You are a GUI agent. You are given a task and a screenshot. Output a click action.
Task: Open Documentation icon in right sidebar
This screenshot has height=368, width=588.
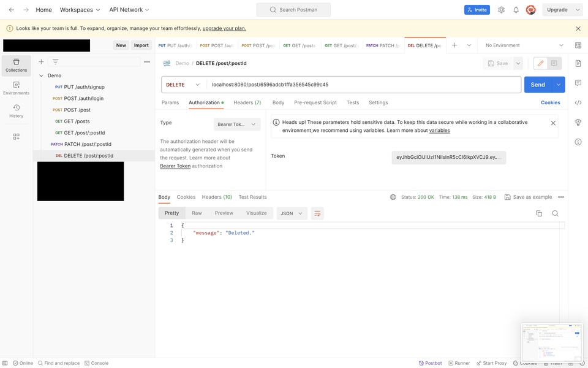point(578,63)
